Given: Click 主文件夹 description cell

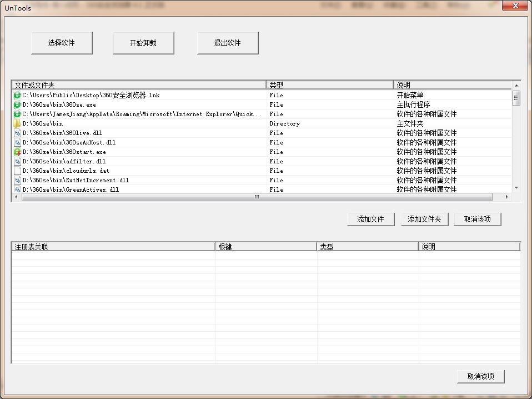Looking at the screenshot, I should (x=410, y=123).
